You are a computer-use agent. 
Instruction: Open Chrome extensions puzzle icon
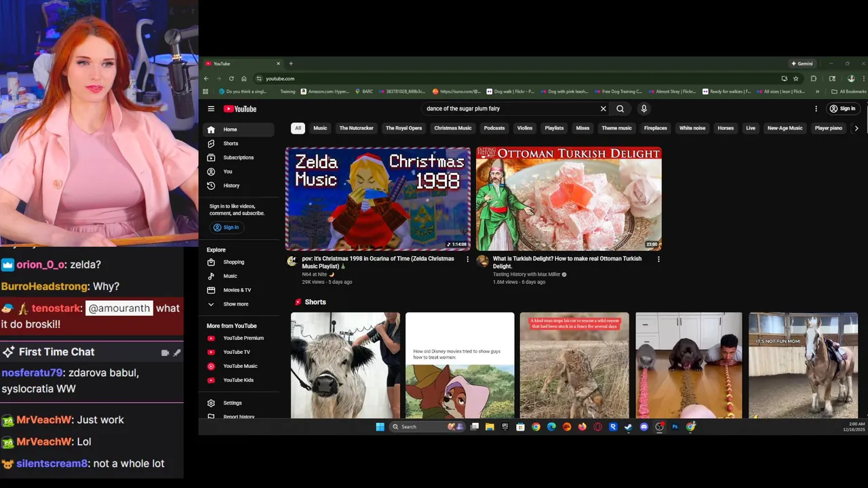[x=814, y=79]
